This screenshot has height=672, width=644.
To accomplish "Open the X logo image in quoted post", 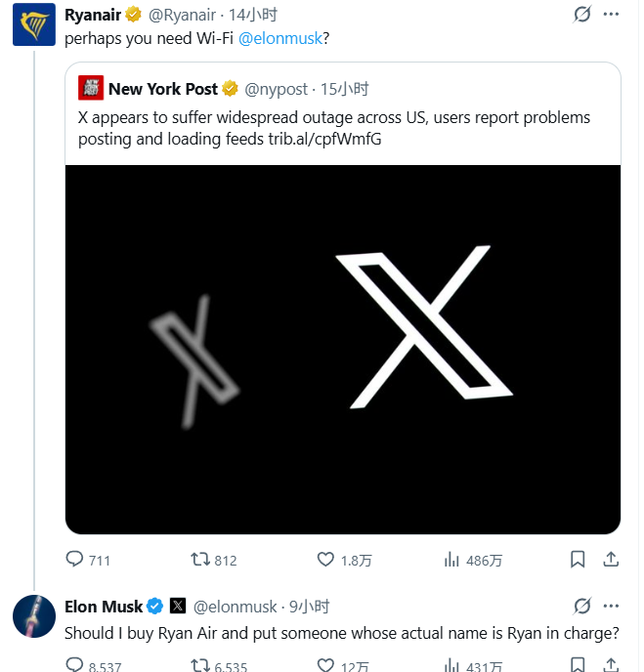I will (343, 349).
